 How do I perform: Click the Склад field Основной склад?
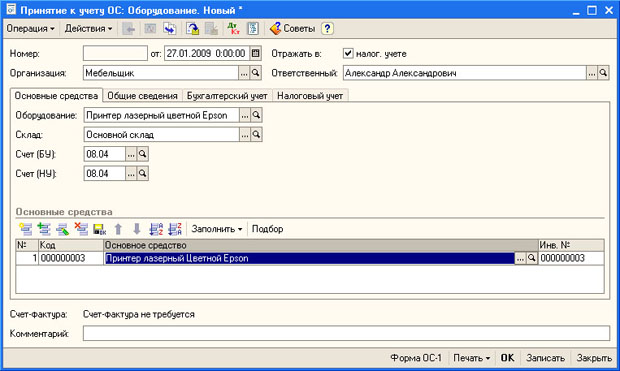pyautogui.click(x=162, y=134)
